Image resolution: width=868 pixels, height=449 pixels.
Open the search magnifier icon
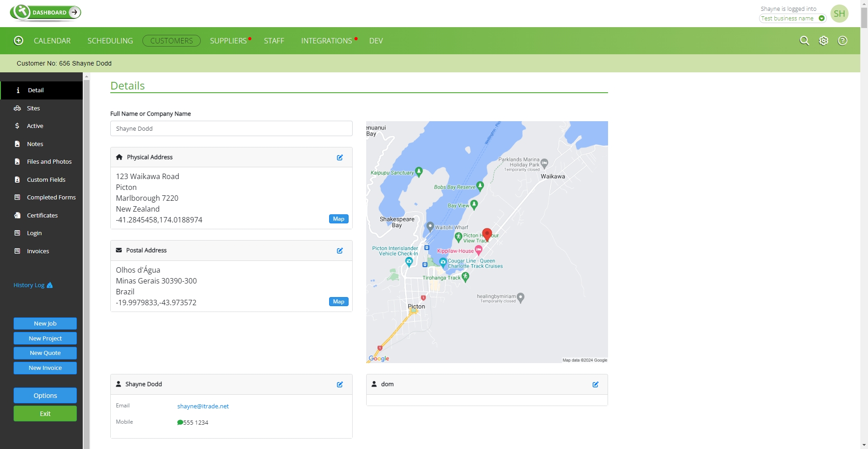click(805, 40)
